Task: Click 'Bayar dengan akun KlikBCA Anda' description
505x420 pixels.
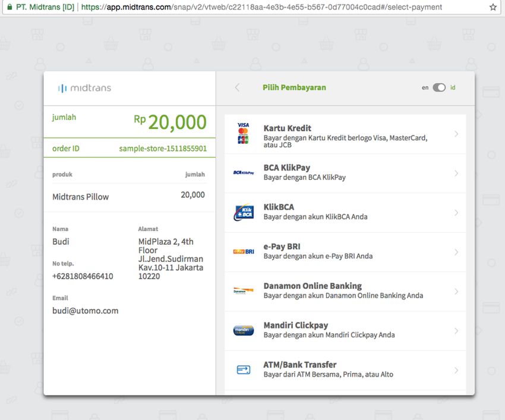Action: [x=315, y=217]
